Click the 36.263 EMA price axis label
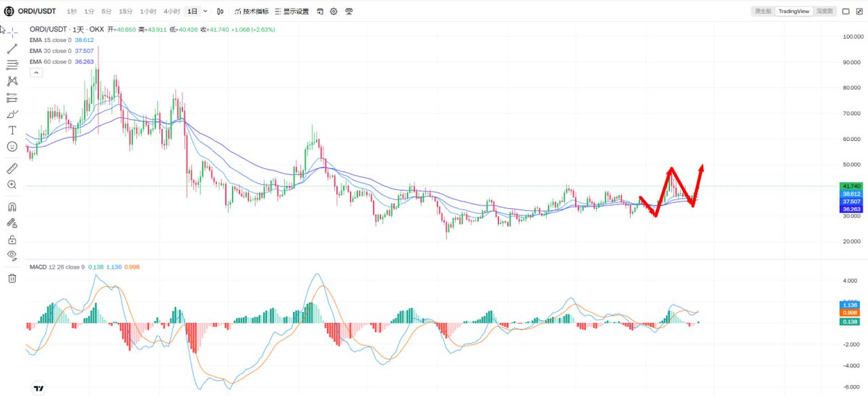This screenshot has height=396, width=868. click(x=851, y=209)
